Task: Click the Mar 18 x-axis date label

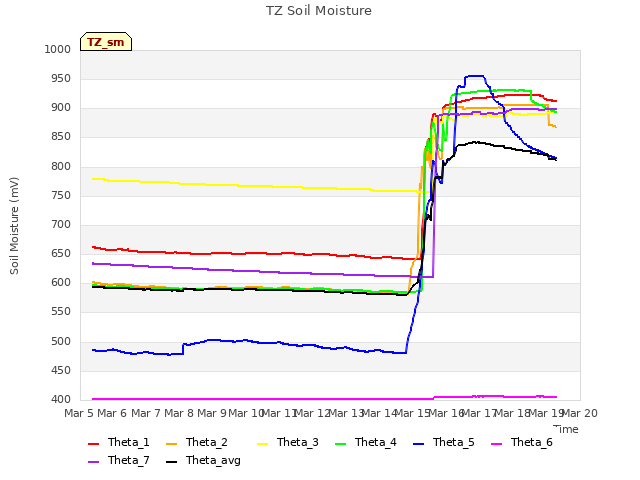Action: point(513,413)
